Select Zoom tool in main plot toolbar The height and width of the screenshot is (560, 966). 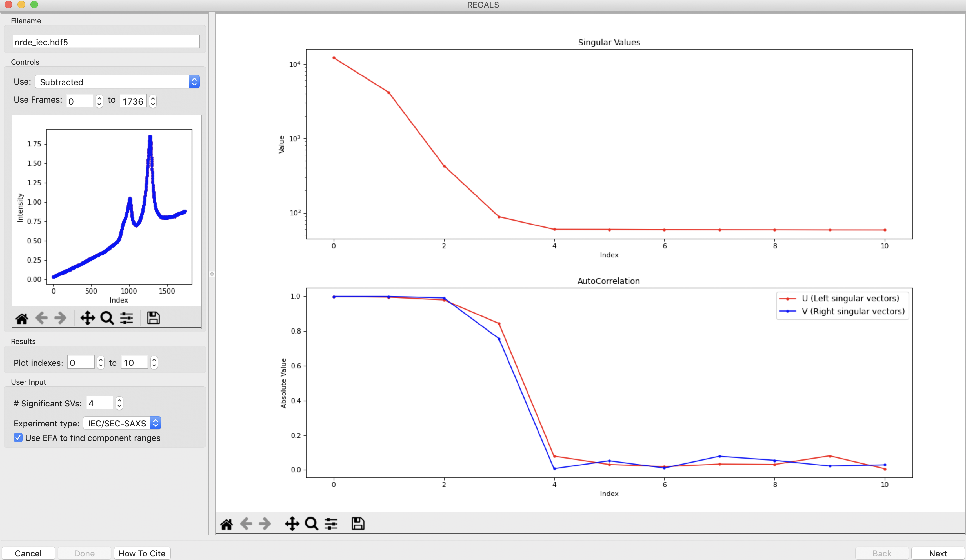312,524
